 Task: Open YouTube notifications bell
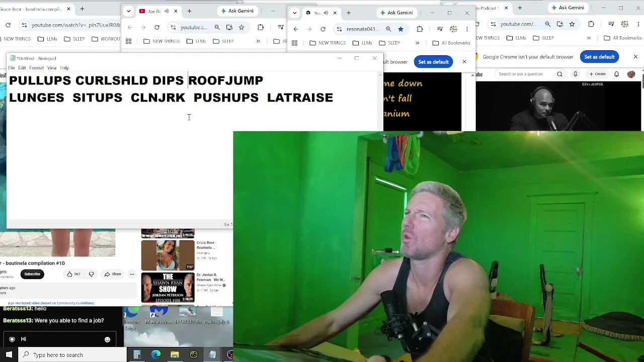point(617,74)
